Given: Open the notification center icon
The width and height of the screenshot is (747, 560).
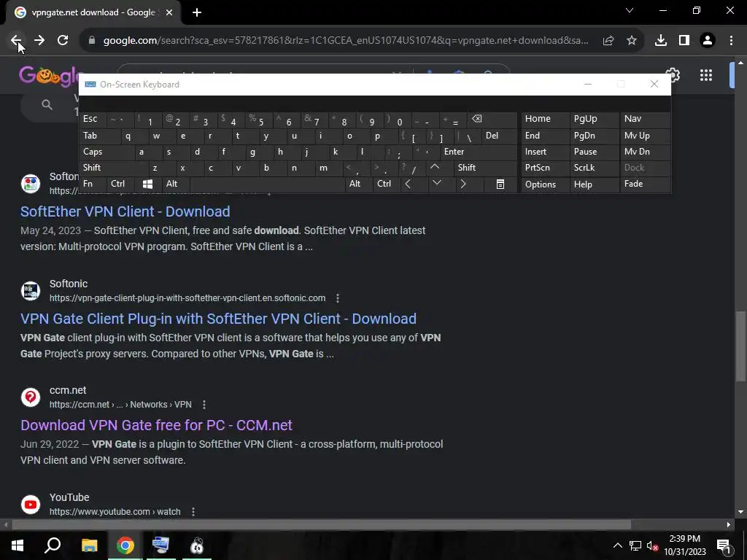Looking at the screenshot, I should pos(723,545).
